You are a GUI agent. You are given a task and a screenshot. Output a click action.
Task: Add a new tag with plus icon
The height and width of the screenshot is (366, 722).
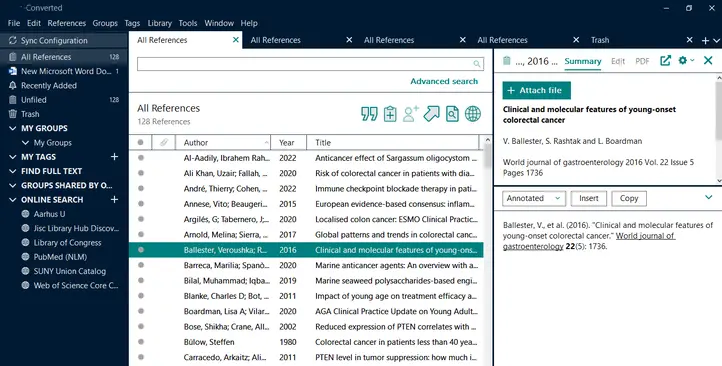pyautogui.click(x=115, y=157)
